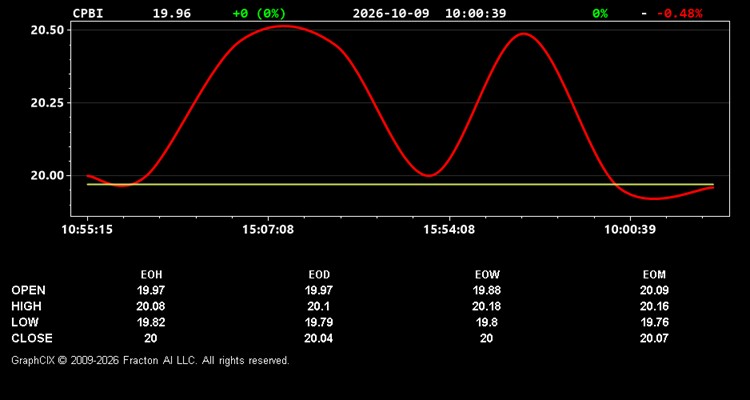Viewport: 750px width, 400px height.
Task: Select the 19.96 last price in header
Action: pos(172,13)
